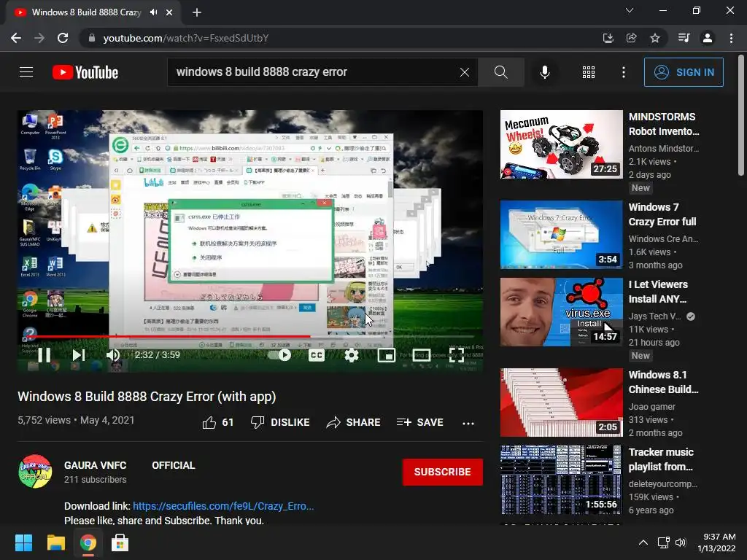This screenshot has width=747, height=560.
Task: Open the tab search chevron
Action: click(630, 10)
